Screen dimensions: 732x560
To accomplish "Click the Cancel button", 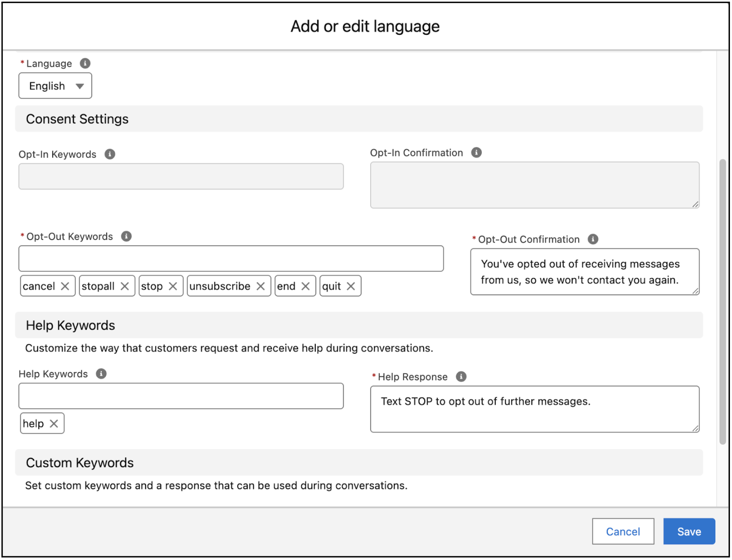I will point(622,531).
